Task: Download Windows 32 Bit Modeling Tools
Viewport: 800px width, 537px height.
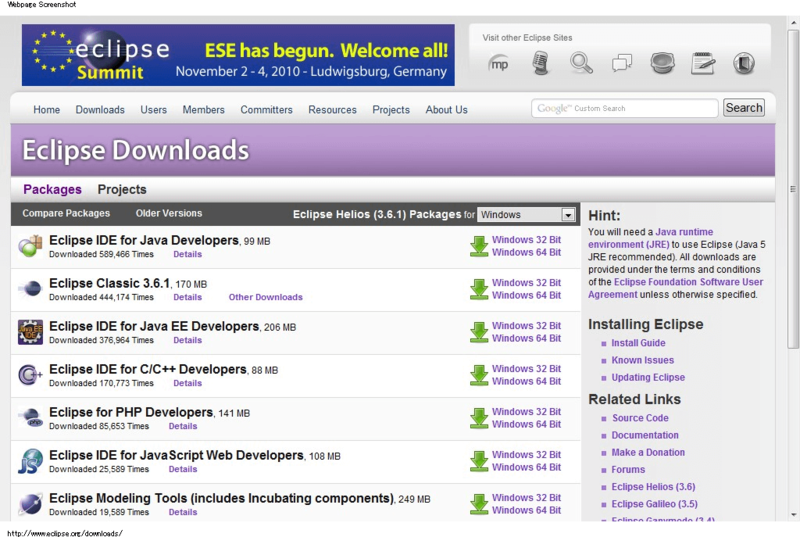Action: coord(526,498)
